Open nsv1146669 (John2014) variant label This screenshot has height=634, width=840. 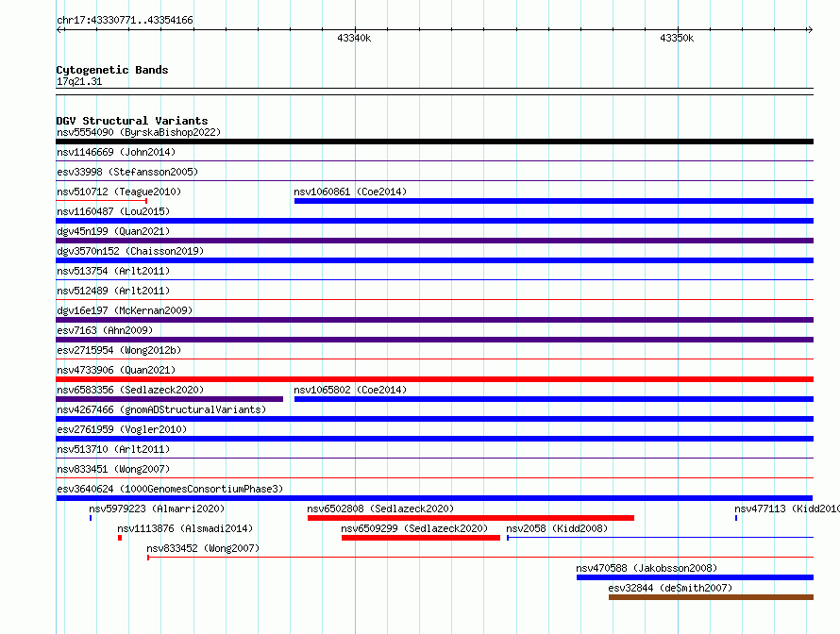click(x=116, y=152)
